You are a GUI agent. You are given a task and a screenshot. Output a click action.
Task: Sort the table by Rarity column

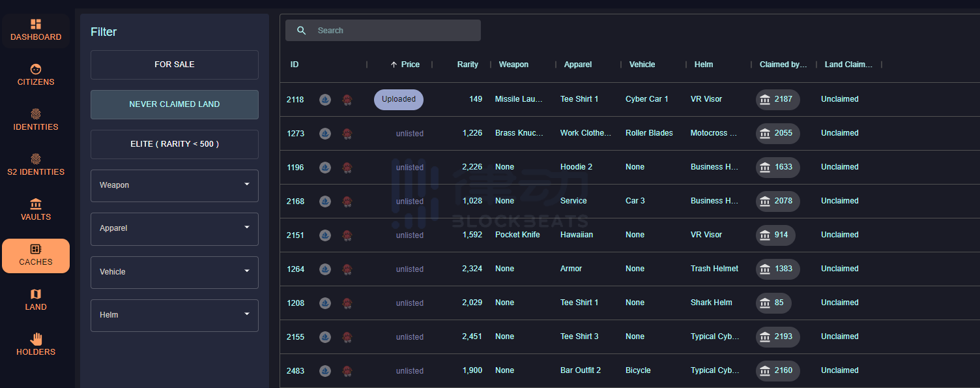467,65
